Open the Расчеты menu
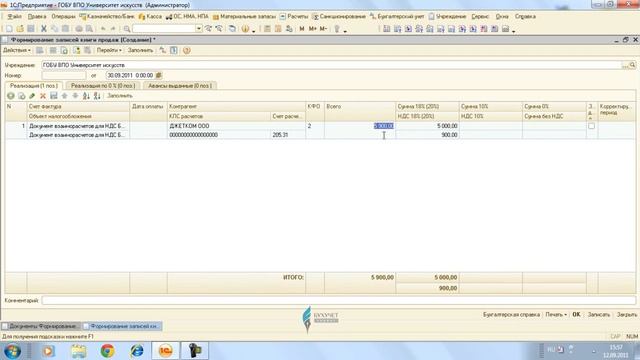 point(294,17)
